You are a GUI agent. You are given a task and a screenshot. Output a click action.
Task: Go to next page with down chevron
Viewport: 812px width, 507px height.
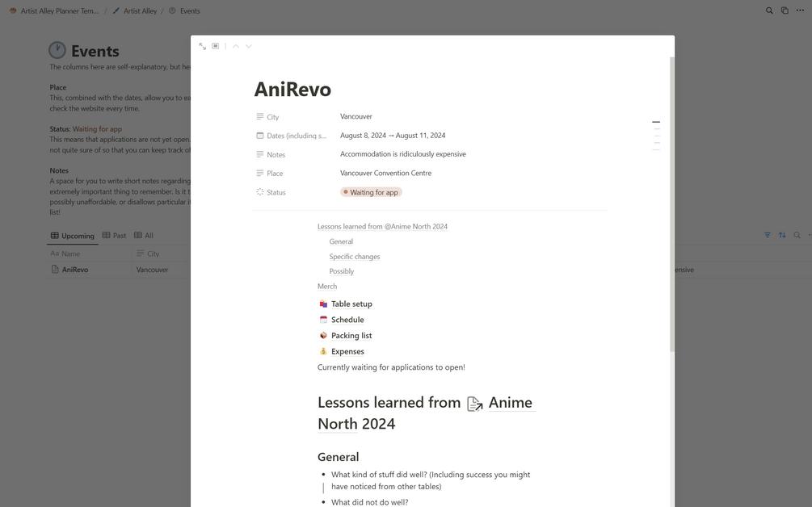tap(249, 47)
